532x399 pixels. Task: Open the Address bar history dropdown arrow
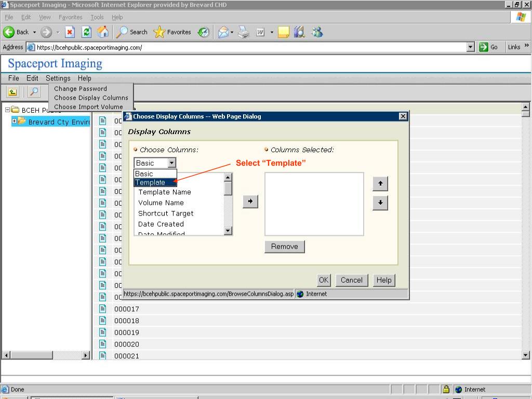coord(471,47)
